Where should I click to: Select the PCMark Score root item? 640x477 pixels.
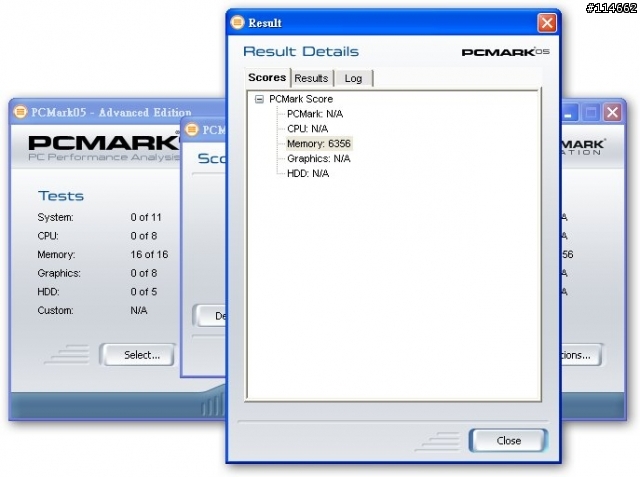(301, 99)
